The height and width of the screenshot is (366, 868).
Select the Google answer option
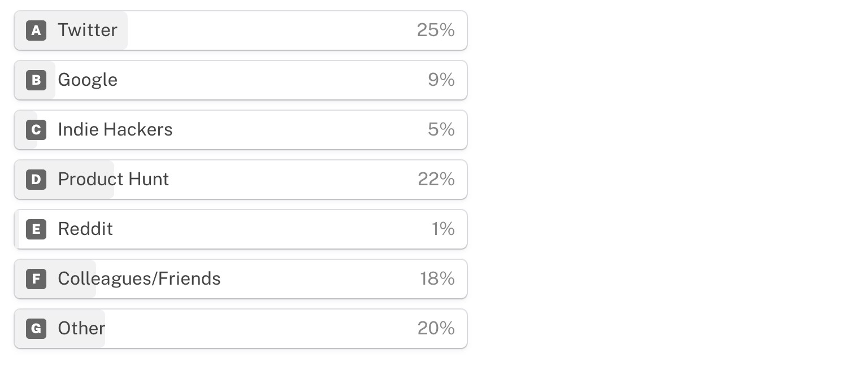pyautogui.click(x=241, y=80)
